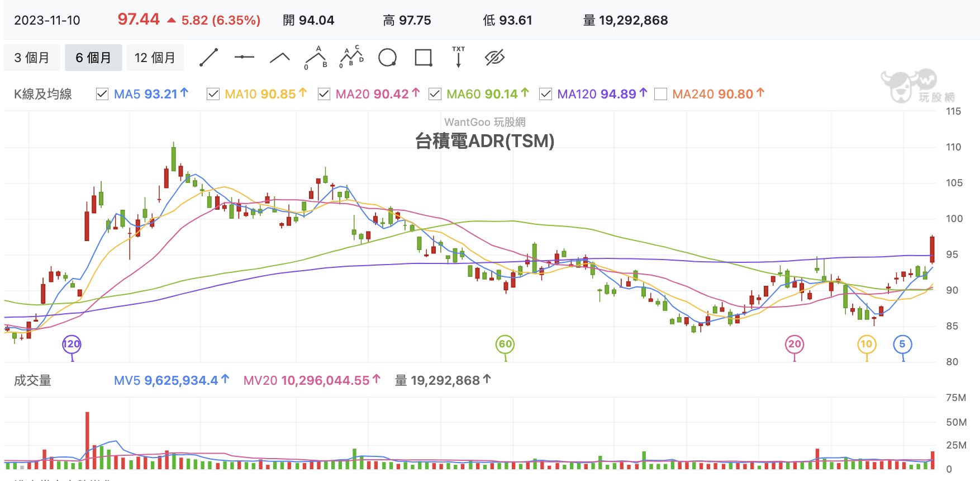This screenshot has height=481, width=980.
Task: Uncheck the MA20 moving average checkbox
Action: [x=324, y=94]
